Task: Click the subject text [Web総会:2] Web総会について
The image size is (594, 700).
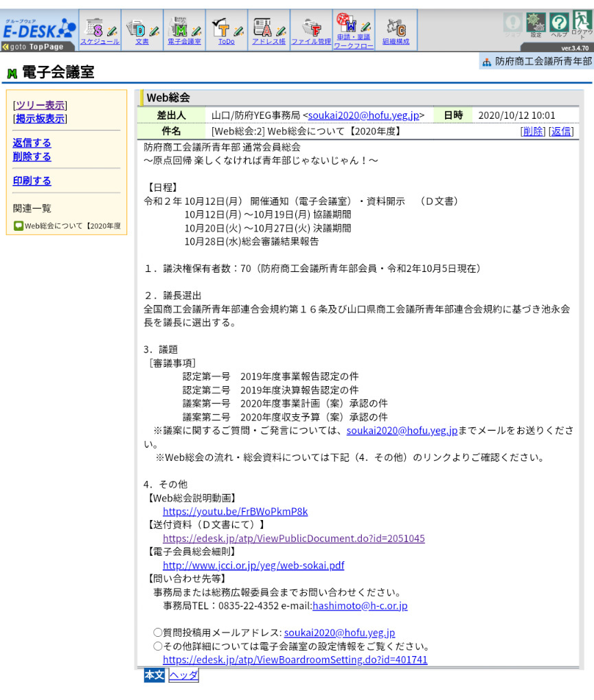Action: pyautogui.click(x=306, y=131)
